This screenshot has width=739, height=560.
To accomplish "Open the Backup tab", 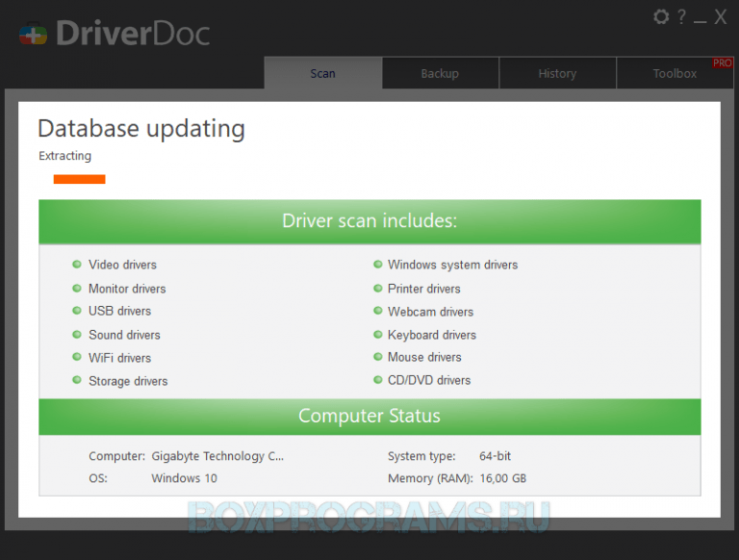I will (440, 74).
